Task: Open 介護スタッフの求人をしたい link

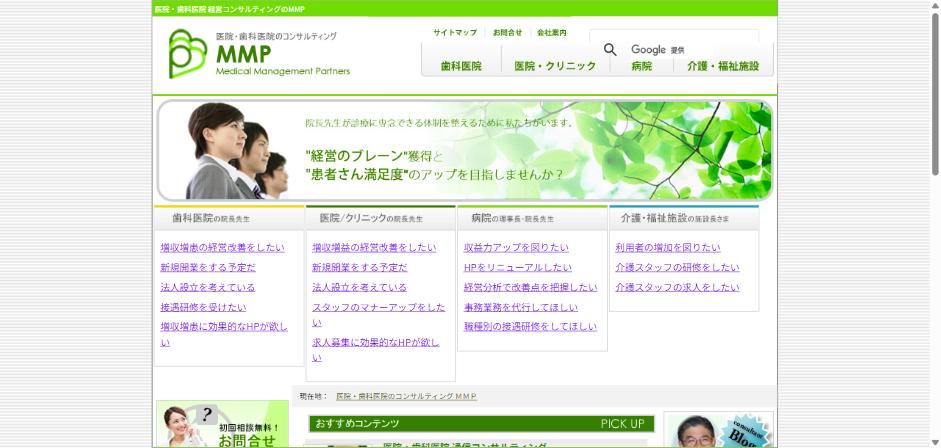Action: (678, 287)
